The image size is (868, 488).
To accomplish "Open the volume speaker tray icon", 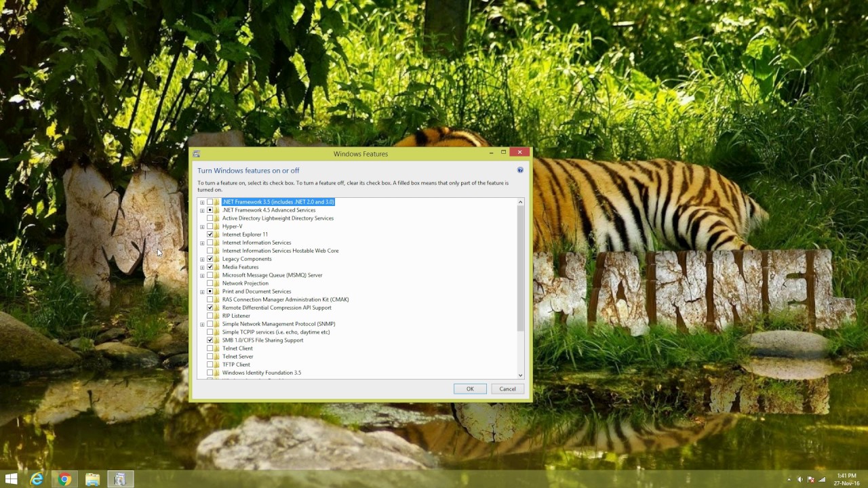I will [801, 479].
